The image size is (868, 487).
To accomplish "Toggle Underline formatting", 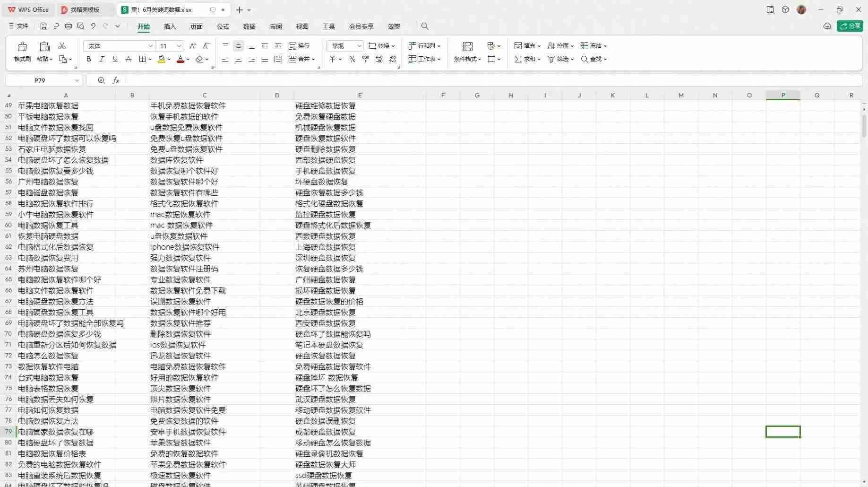I will 115,59.
